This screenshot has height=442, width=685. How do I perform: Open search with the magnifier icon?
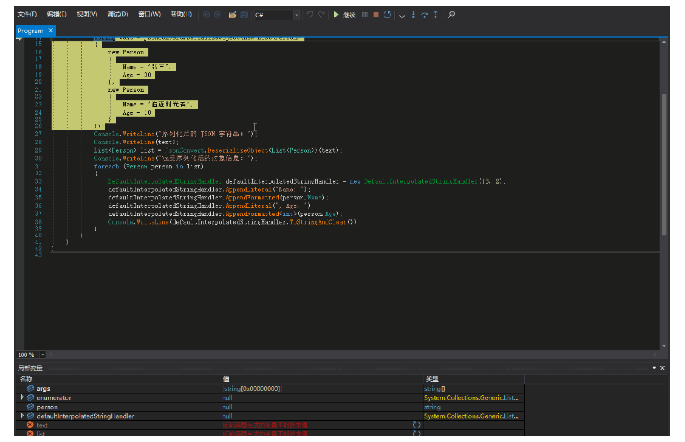click(x=451, y=16)
